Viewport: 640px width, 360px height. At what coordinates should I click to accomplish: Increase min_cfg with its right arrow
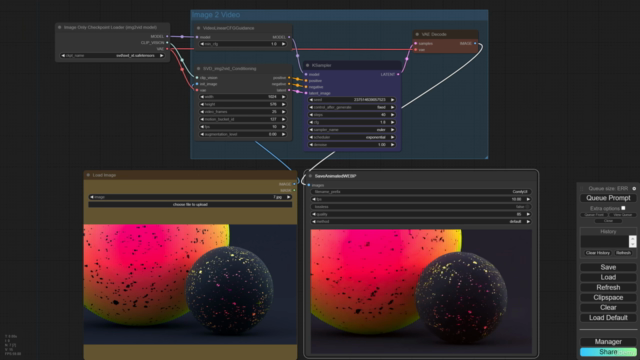pos(283,44)
